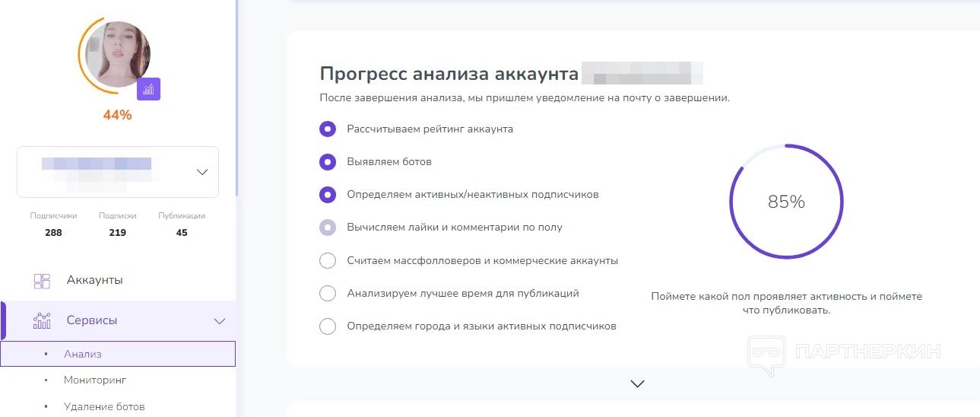Select 'Определяем активных/неактивных подписчиков' radio button
Viewport: 980px width, 417px height.
(x=328, y=195)
